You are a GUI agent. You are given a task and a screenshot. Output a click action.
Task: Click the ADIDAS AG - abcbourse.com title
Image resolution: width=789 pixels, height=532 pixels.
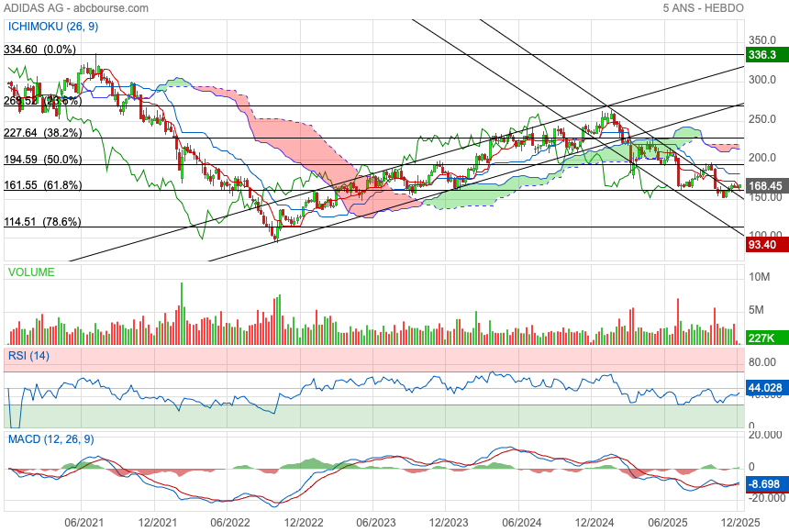(x=76, y=8)
